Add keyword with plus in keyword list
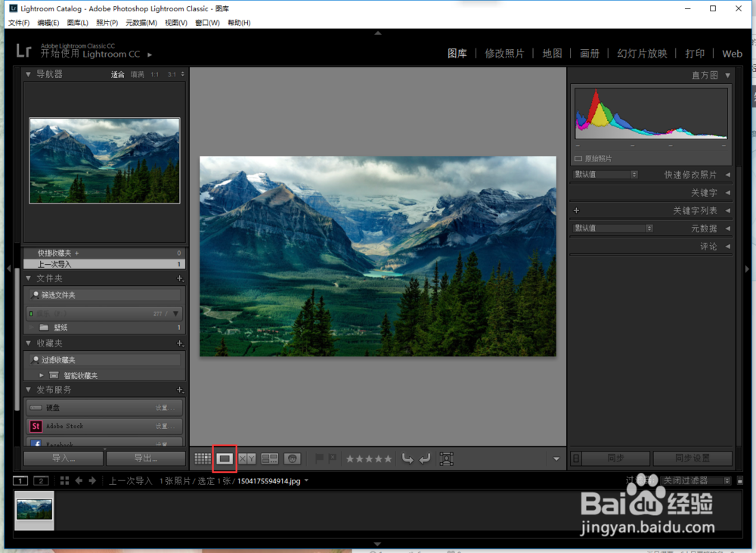The width and height of the screenshot is (756, 553). pos(576,210)
